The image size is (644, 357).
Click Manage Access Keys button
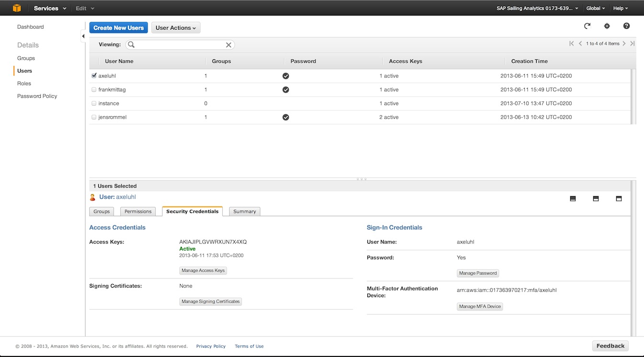click(x=203, y=270)
